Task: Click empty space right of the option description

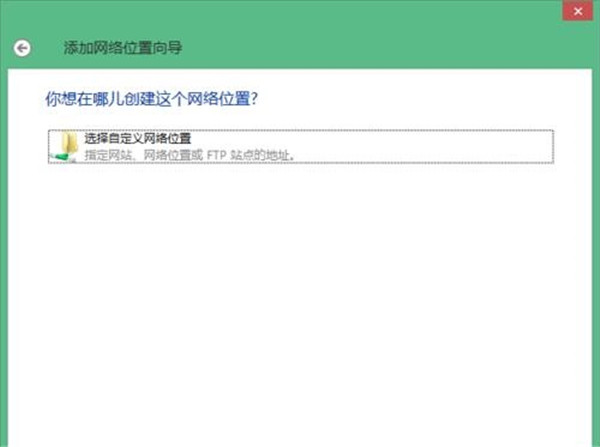Action: coord(420,154)
